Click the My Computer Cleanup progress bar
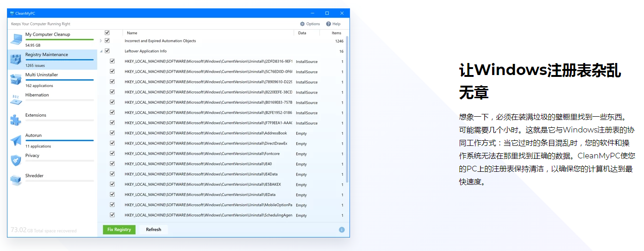644x251 pixels. tap(59, 40)
